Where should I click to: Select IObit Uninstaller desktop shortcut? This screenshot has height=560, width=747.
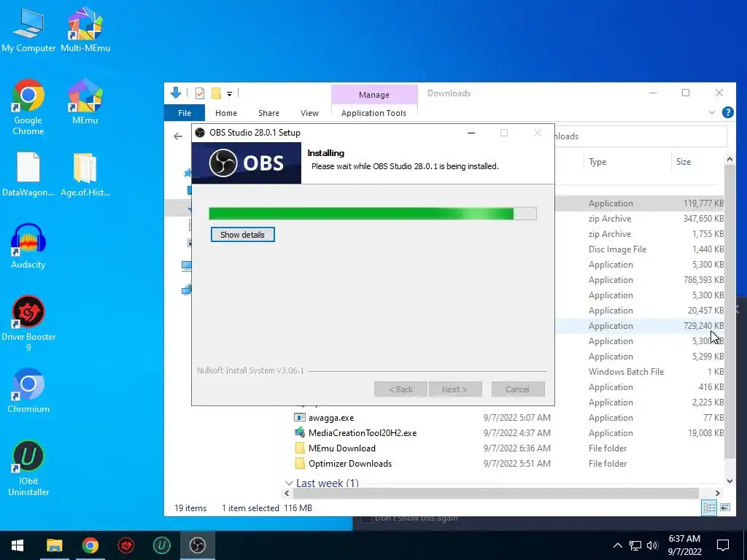(28, 468)
